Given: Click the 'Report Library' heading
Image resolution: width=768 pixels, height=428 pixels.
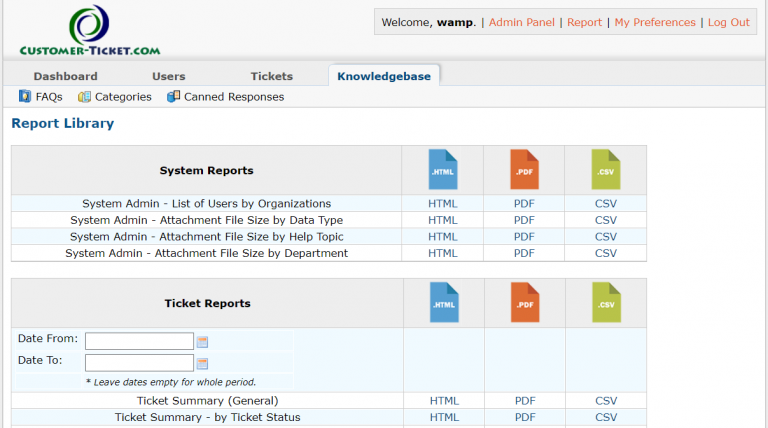Looking at the screenshot, I should point(63,123).
